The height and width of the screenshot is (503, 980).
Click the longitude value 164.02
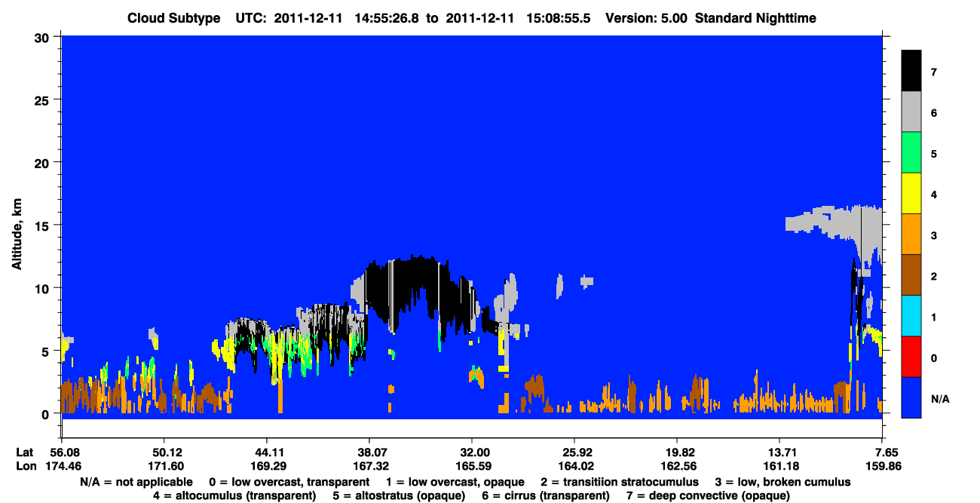point(574,466)
